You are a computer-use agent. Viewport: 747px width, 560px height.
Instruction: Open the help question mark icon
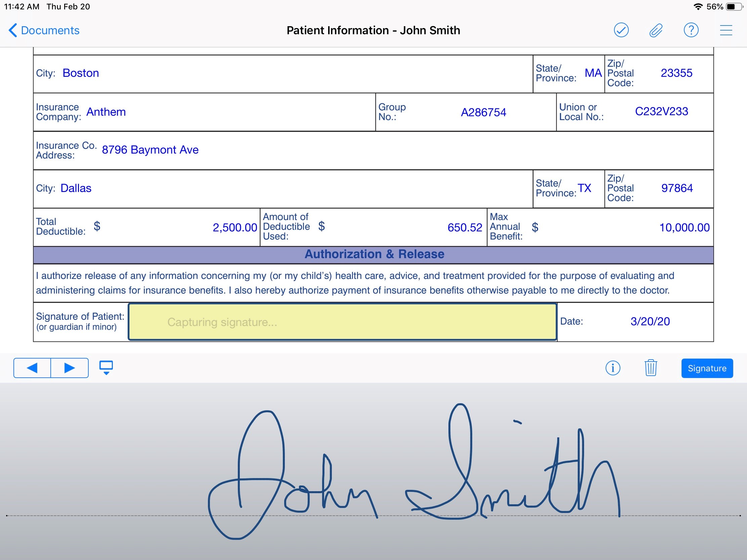click(691, 30)
